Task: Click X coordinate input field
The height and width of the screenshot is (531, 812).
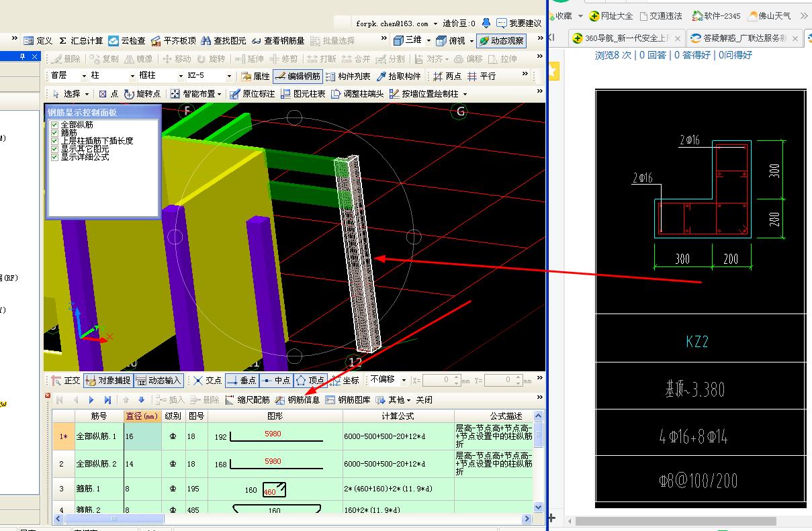Action: point(441,381)
